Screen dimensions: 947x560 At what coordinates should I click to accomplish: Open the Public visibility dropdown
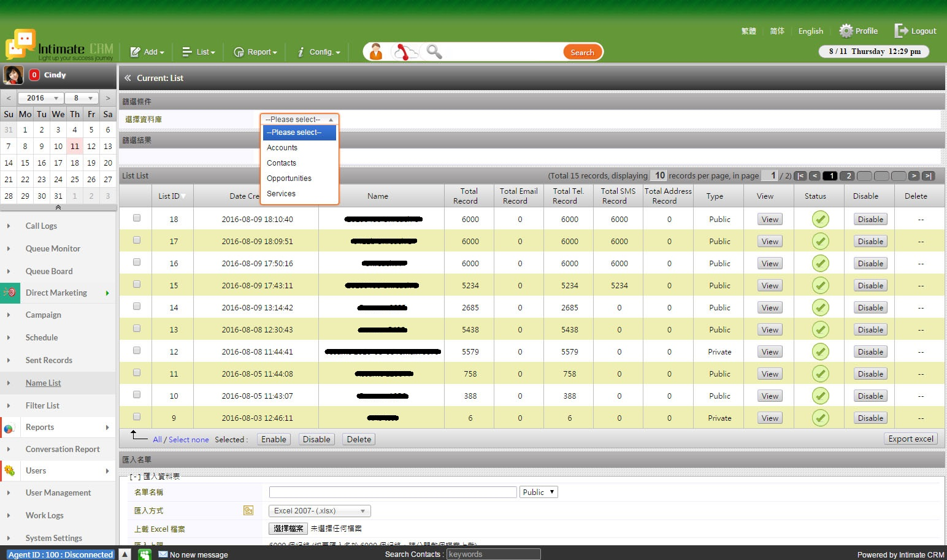coord(539,492)
